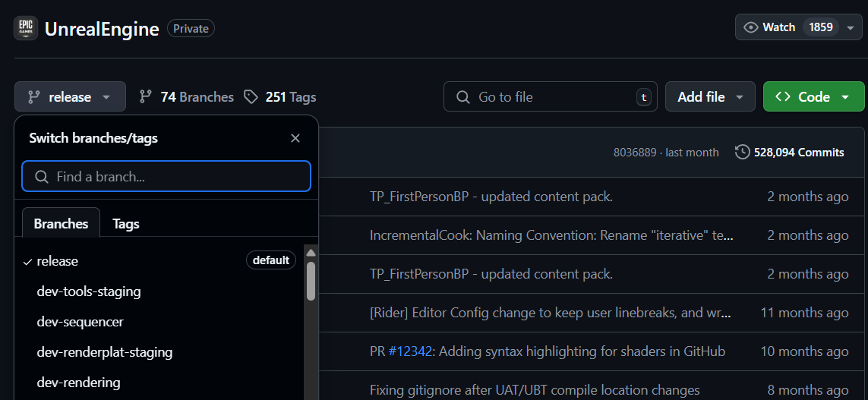Expand the Watch notifications dropdown arrow
This screenshot has height=400, width=868.
pyautogui.click(x=851, y=27)
